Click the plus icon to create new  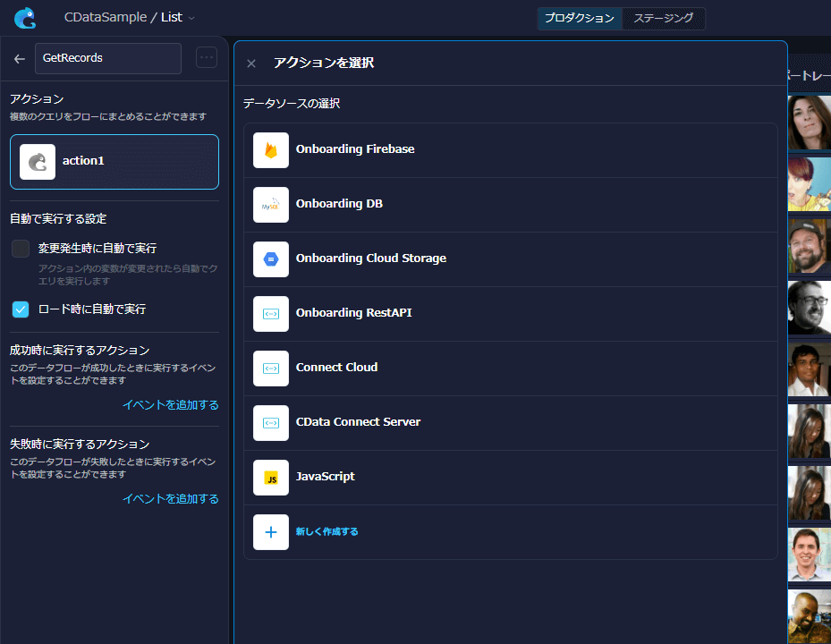click(271, 532)
